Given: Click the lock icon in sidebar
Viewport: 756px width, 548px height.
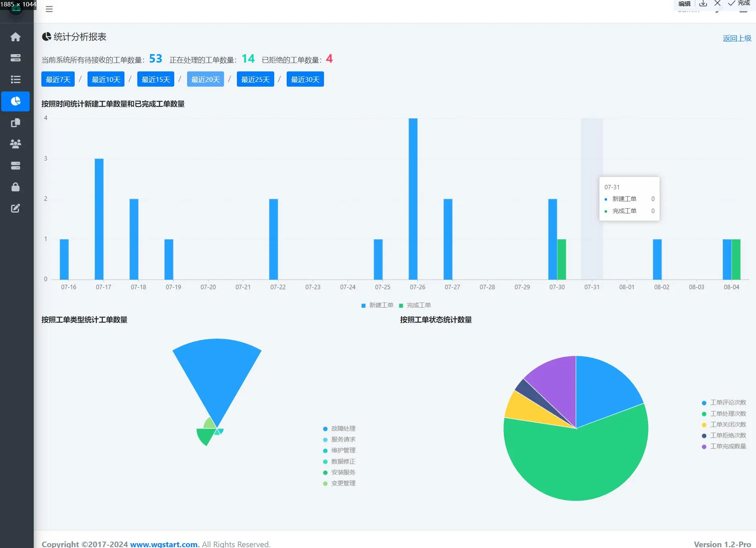Looking at the screenshot, I should click(x=15, y=187).
